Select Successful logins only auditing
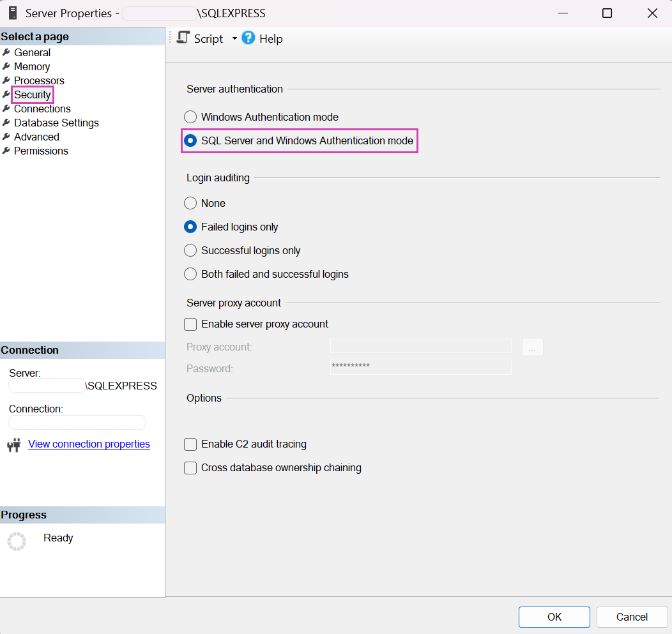672x634 pixels. (190, 250)
